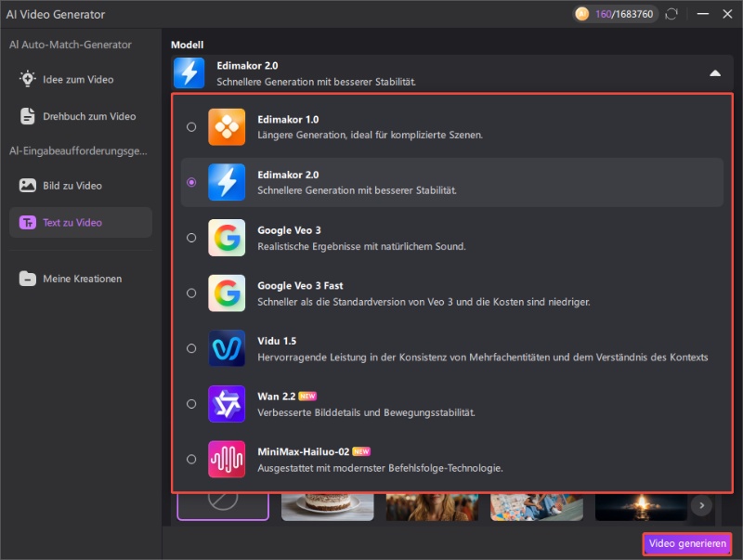Click the Vidu 1.5 model icon
This screenshot has width=743, height=560.
227,348
